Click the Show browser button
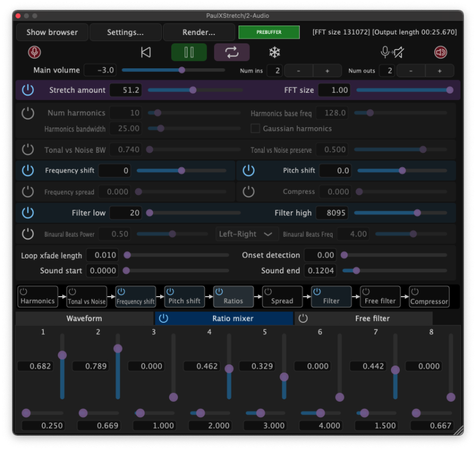 pyautogui.click(x=52, y=32)
